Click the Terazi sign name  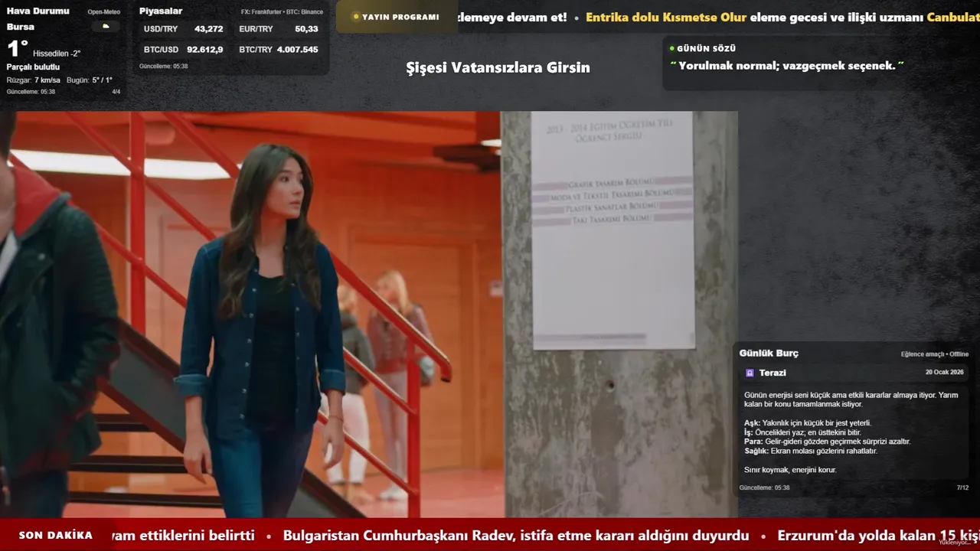coord(773,373)
